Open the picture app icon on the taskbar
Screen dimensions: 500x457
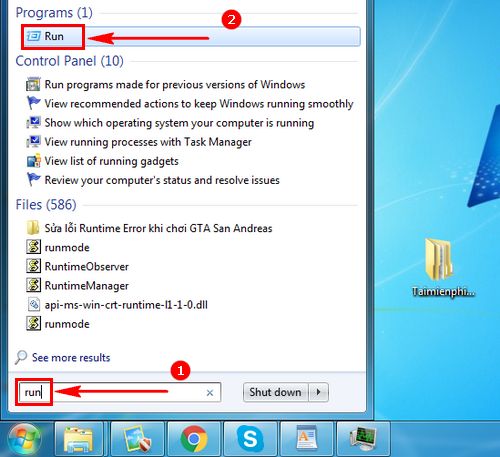[x=137, y=439]
